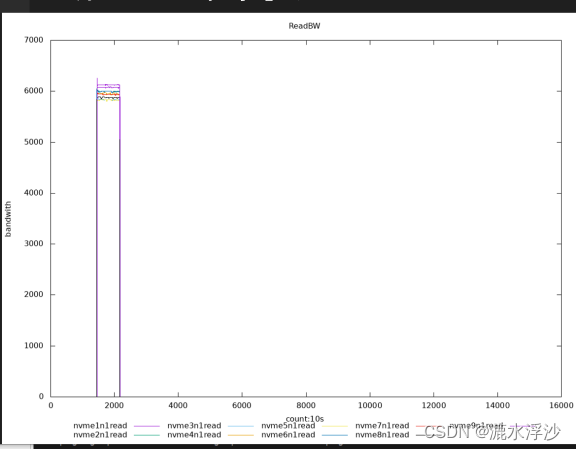The image size is (576, 450).
Task: Click the 1000 tick label
Action: 34,346
